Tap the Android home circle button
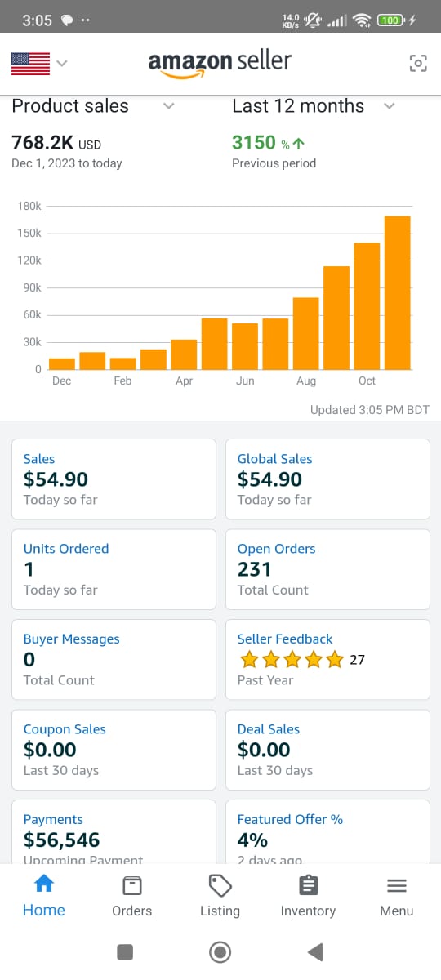The height and width of the screenshot is (980, 441). [220, 951]
